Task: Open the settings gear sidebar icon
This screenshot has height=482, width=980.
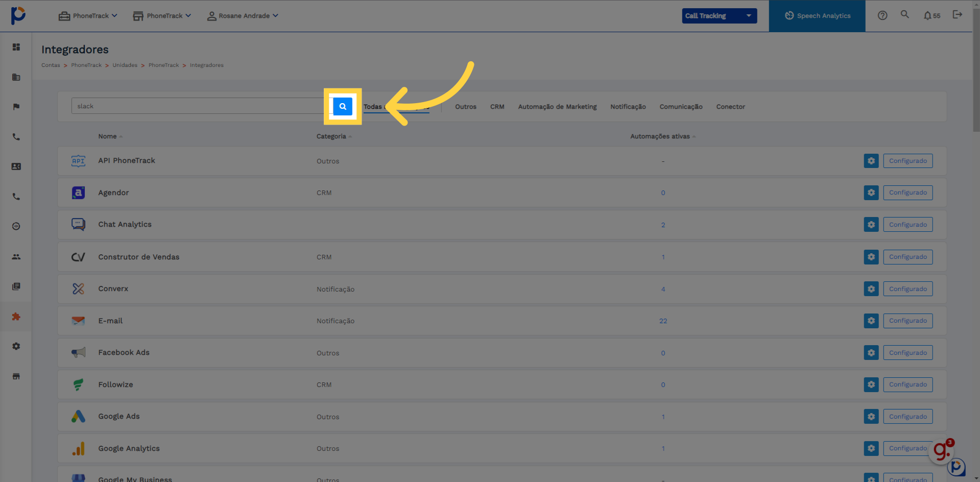Action: tap(16, 346)
